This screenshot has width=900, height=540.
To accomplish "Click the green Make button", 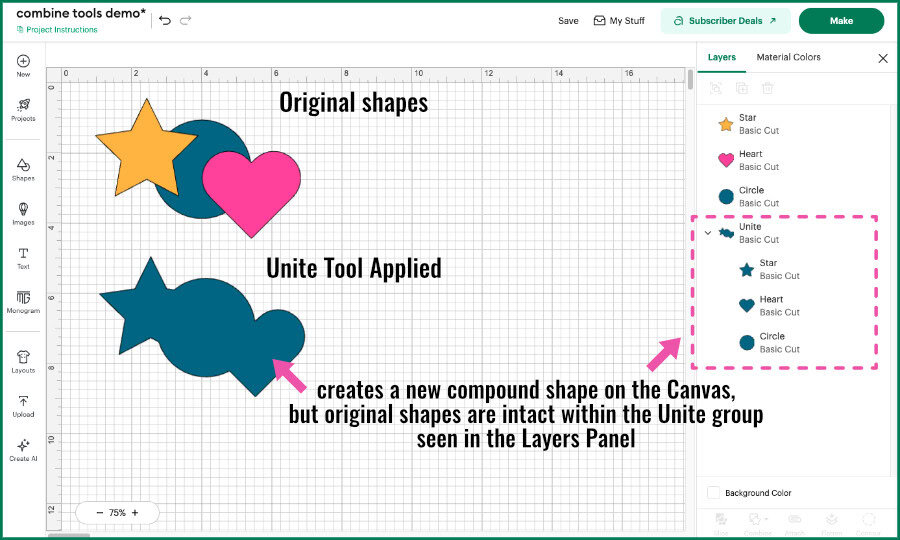I will coord(841,21).
